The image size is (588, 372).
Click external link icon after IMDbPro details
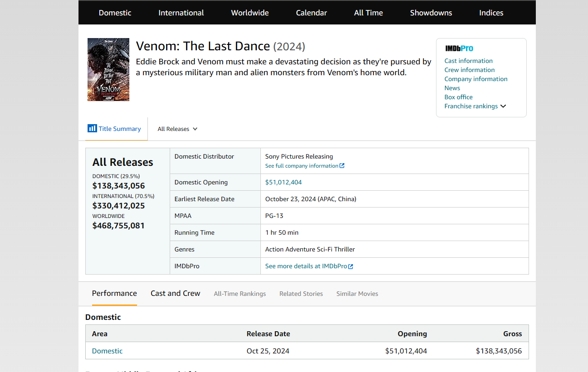tap(351, 266)
